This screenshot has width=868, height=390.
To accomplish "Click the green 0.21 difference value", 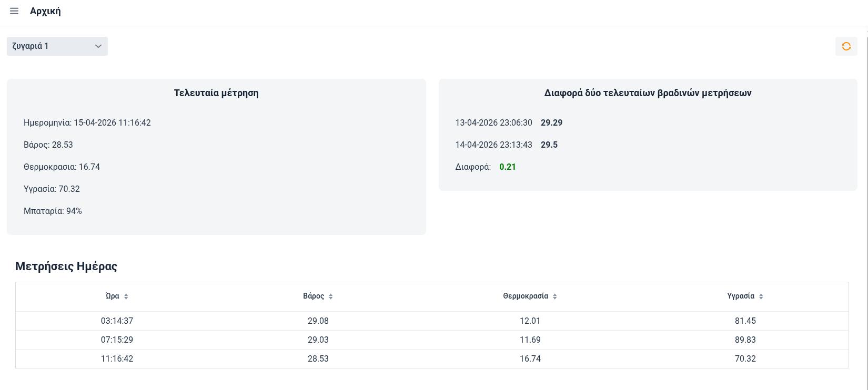I will tap(507, 167).
